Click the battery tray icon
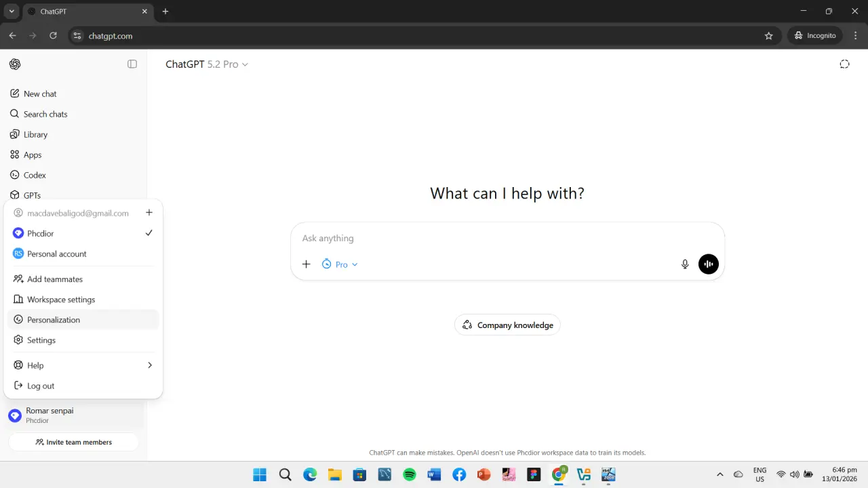Image resolution: width=868 pixels, height=488 pixels. pyautogui.click(x=808, y=474)
